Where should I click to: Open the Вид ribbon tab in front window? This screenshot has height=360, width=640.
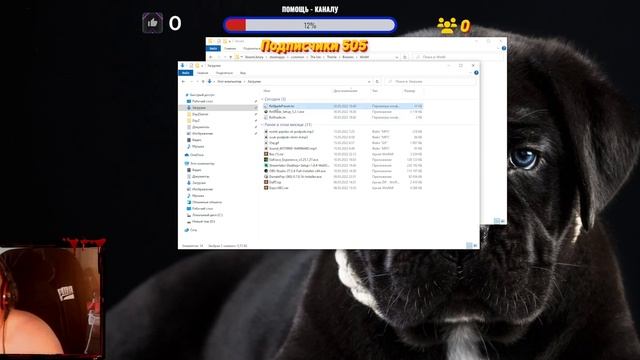(243, 73)
